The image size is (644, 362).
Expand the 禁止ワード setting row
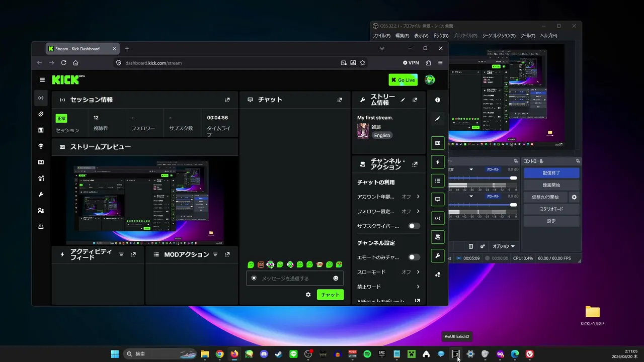point(388,287)
